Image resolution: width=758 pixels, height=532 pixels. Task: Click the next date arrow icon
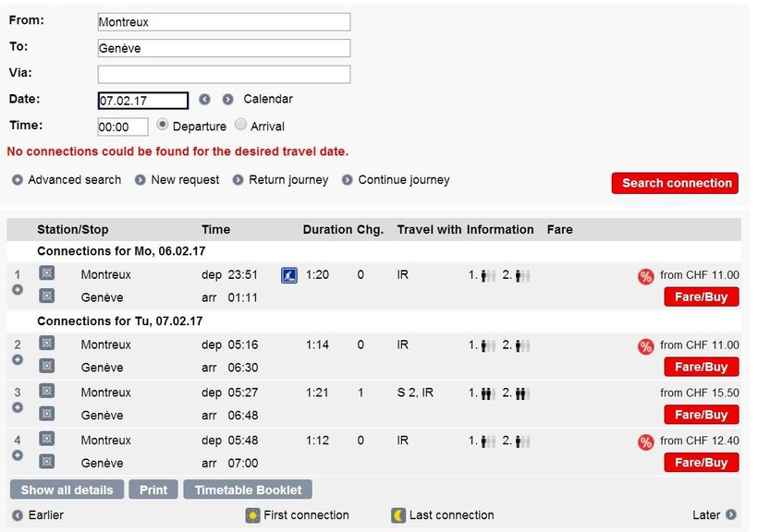tap(227, 100)
